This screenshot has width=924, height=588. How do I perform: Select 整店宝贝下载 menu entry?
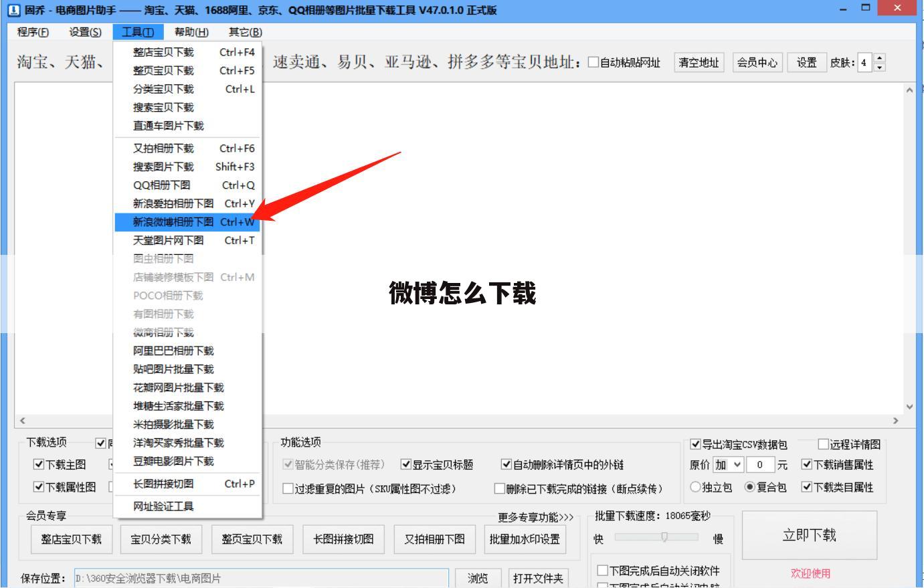tap(187, 52)
